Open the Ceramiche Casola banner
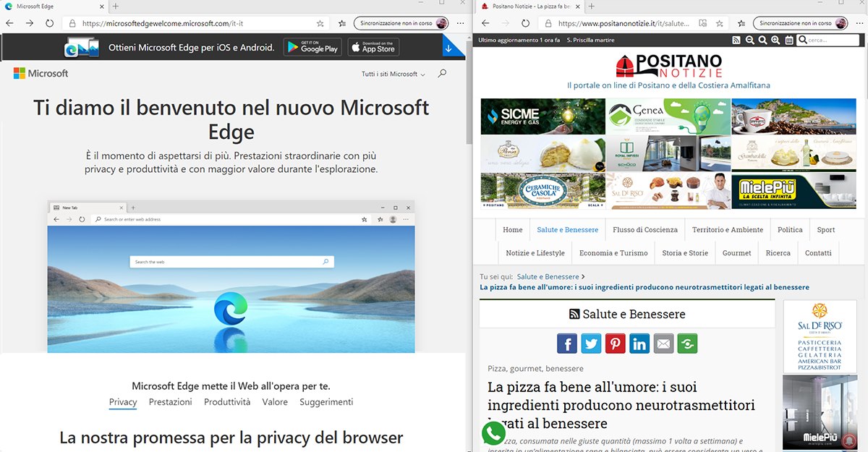 coord(542,191)
